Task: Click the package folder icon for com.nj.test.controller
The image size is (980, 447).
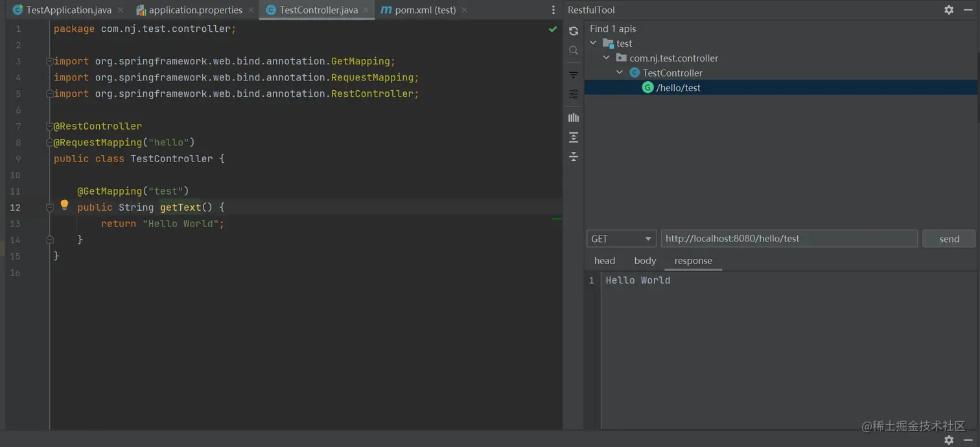Action: click(x=621, y=58)
